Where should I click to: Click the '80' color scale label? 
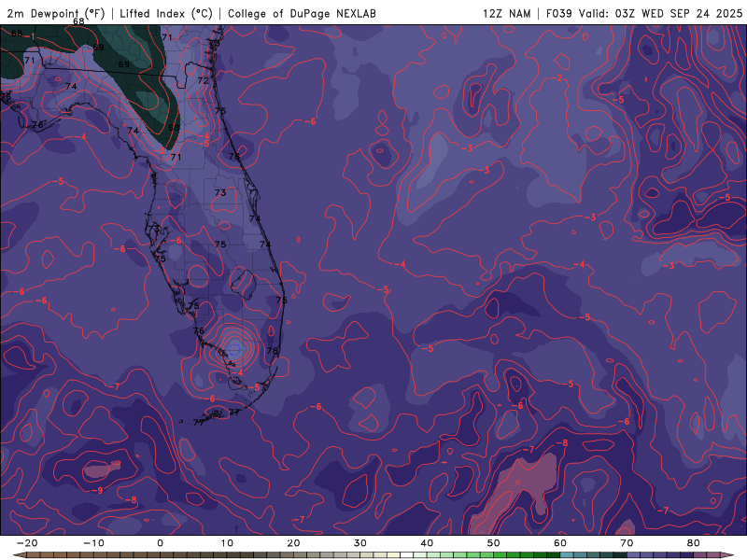pyautogui.click(x=694, y=543)
